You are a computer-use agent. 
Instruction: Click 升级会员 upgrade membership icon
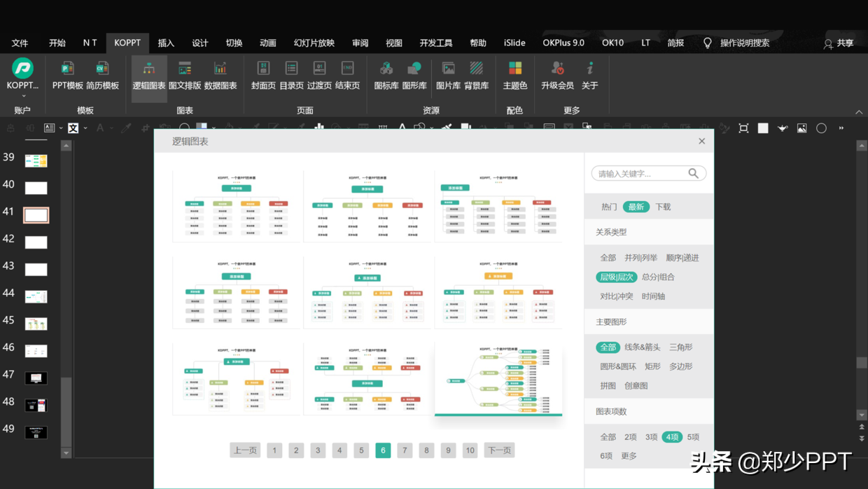[558, 68]
